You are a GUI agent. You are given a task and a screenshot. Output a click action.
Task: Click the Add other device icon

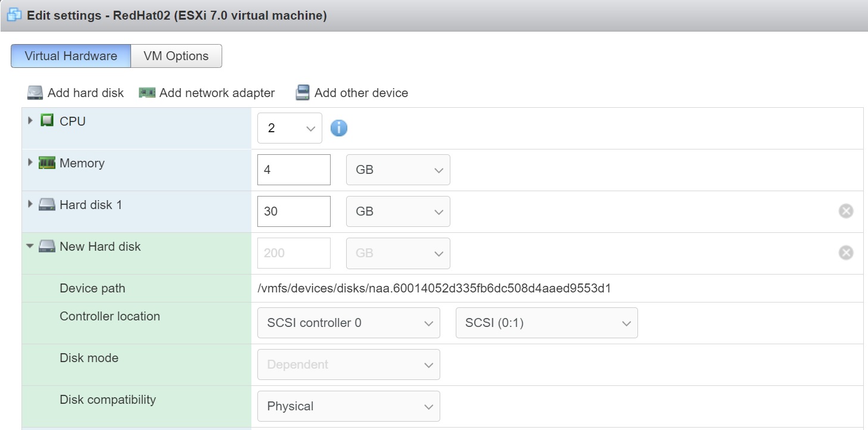tap(303, 93)
